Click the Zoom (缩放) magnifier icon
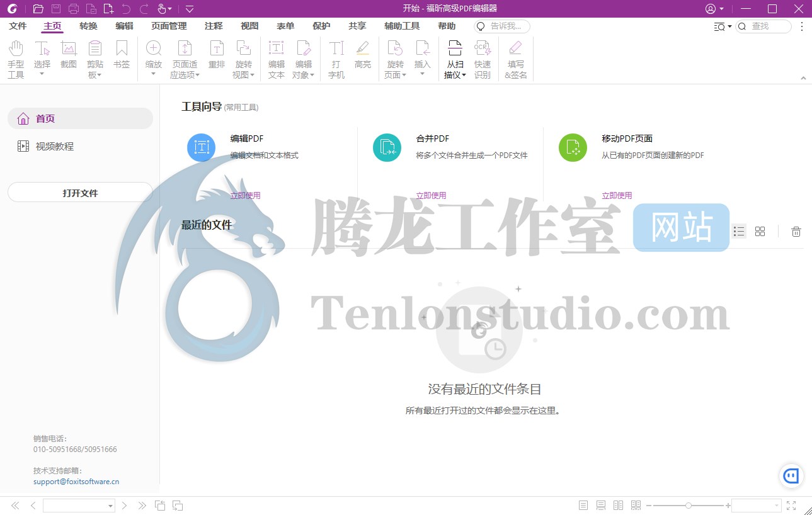 (x=154, y=48)
